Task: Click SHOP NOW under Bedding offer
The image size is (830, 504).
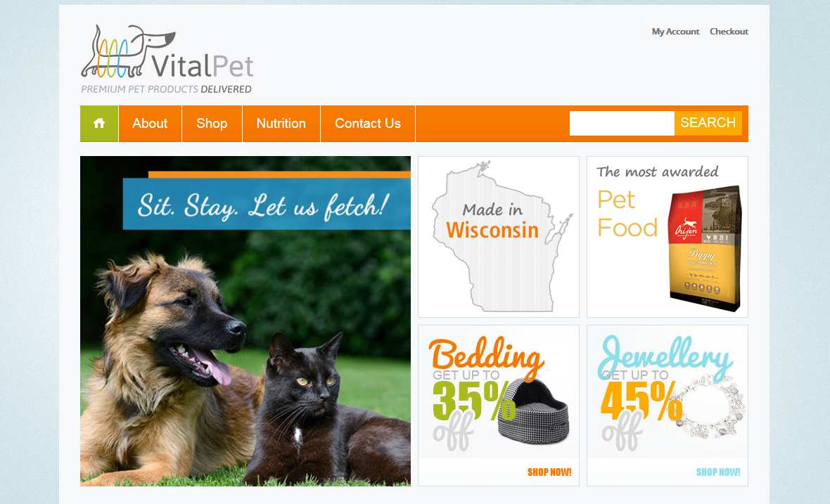Action: [549, 472]
